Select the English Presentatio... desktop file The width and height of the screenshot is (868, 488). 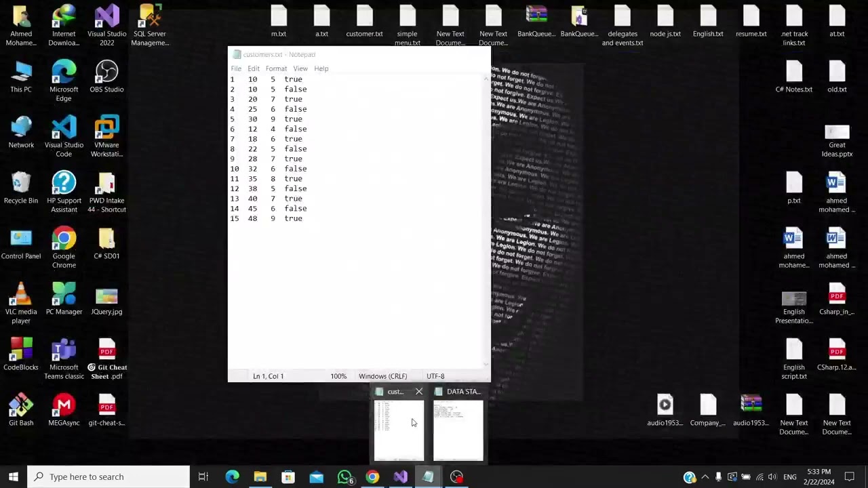(x=794, y=308)
